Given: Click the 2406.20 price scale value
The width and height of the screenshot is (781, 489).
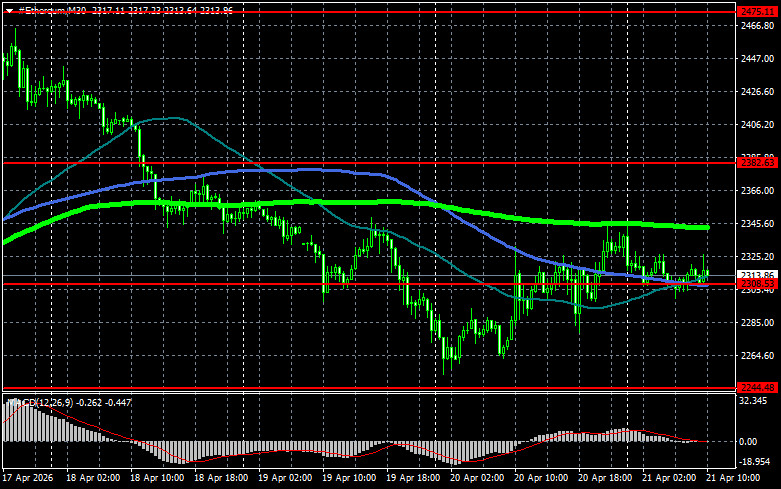Looking at the screenshot, I should [x=758, y=124].
